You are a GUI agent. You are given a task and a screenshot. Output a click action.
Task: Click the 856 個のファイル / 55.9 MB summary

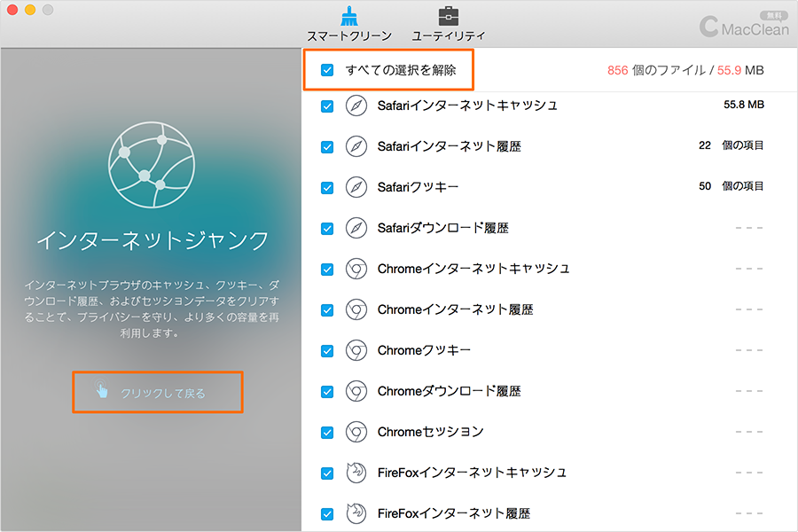[685, 70]
